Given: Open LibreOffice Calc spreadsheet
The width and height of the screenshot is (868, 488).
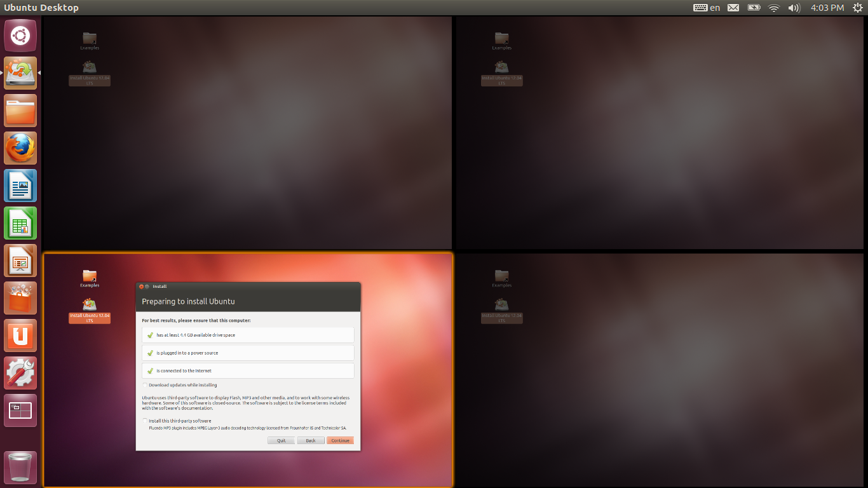Looking at the screenshot, I should click(20, 223).
